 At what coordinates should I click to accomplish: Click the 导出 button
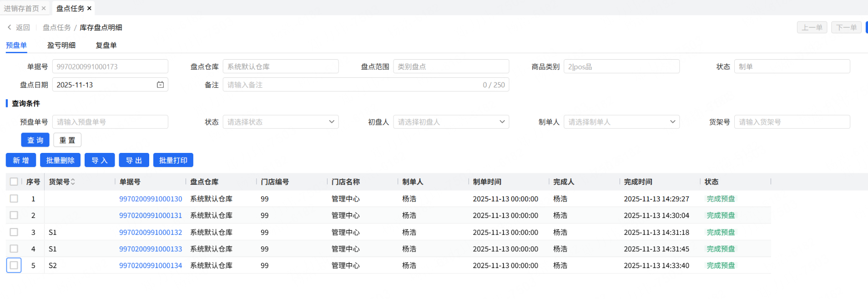[x=134, y=160]
